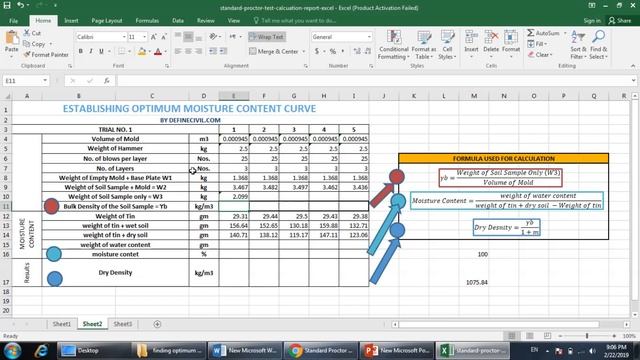This screenshot has width=640, height=360.
Task: Open the Font size dropdown showing 11
Action: pyautogui.click(x=144, y=37)
